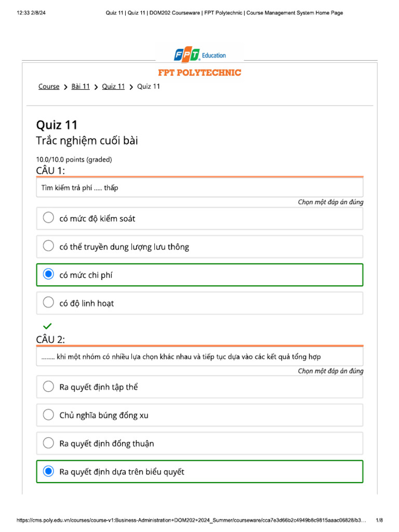Viewport: 399px width, 532px height.
Task: Click the chevron after Bài 11 breadcrumb
Action: [x=96, y=87]
